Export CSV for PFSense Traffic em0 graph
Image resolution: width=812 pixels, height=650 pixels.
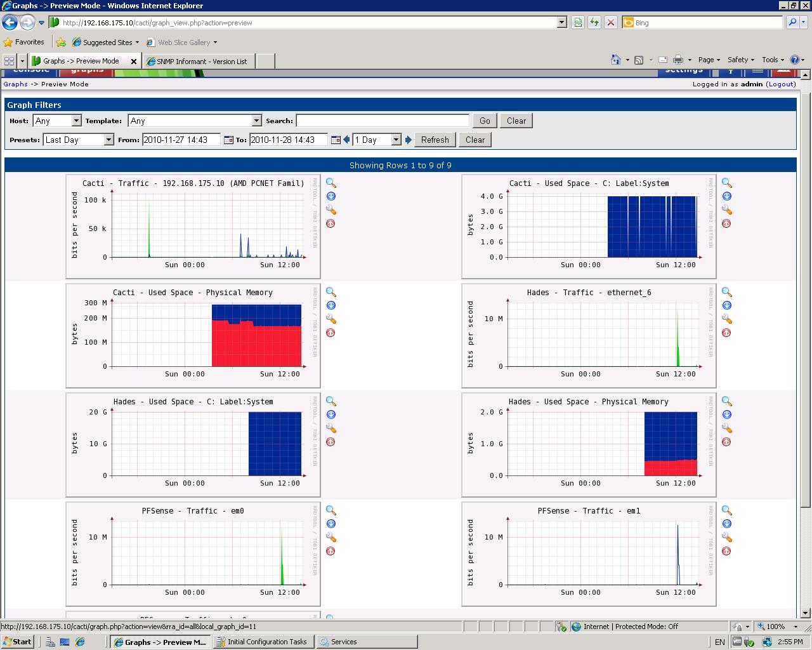331,524
